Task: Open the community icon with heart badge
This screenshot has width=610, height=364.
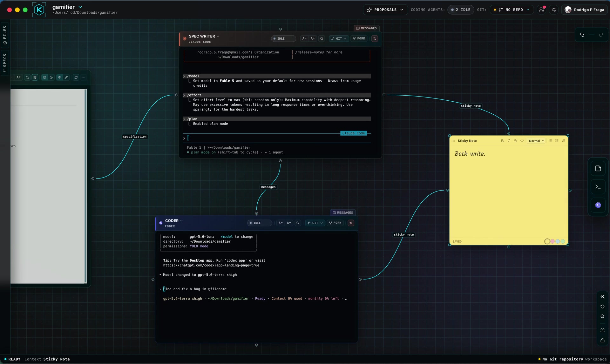Action: 542,10
